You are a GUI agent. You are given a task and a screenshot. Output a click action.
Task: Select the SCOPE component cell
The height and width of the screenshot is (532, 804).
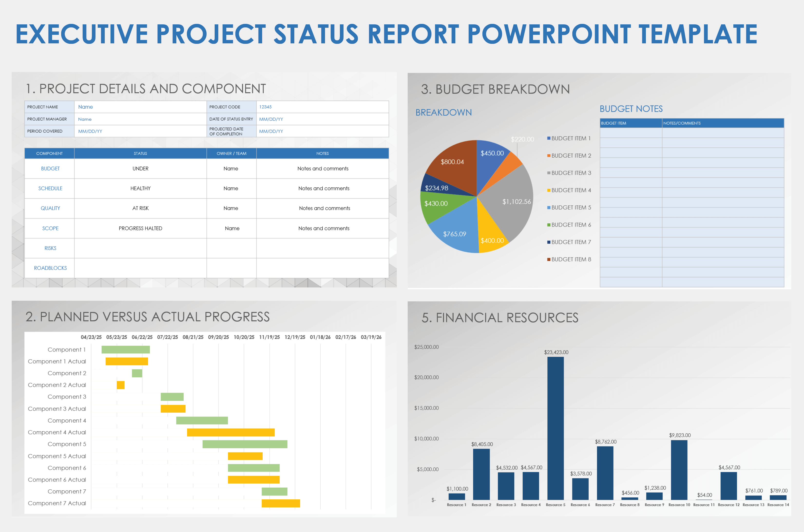pyautogui.click(x=49, y=228)
